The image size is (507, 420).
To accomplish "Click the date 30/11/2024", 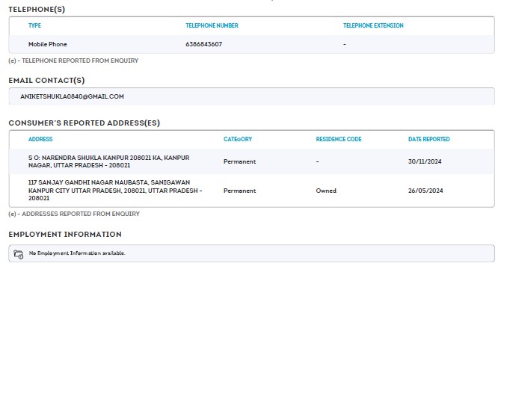I will point(425,161).
